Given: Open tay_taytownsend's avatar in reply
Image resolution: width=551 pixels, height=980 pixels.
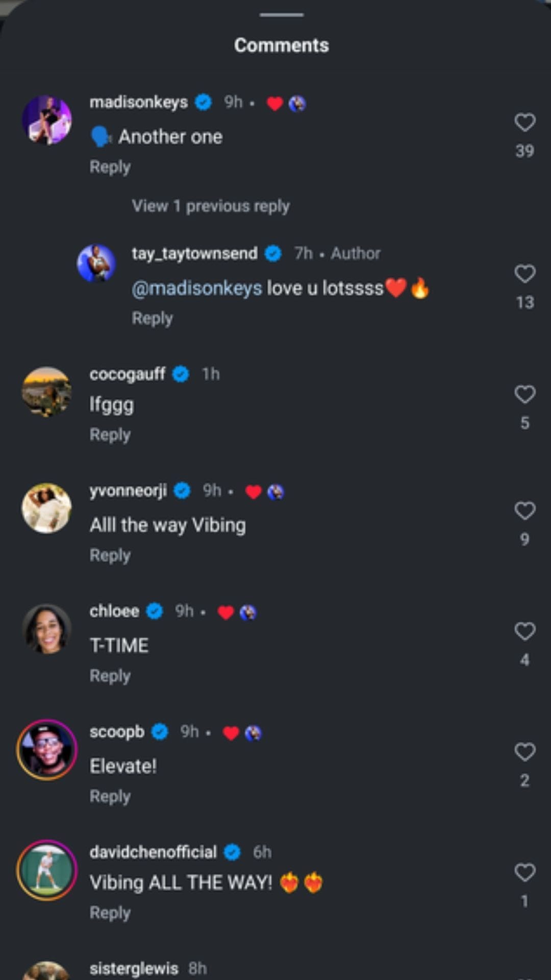Looking at the screenshot, I should pos(96,263).
